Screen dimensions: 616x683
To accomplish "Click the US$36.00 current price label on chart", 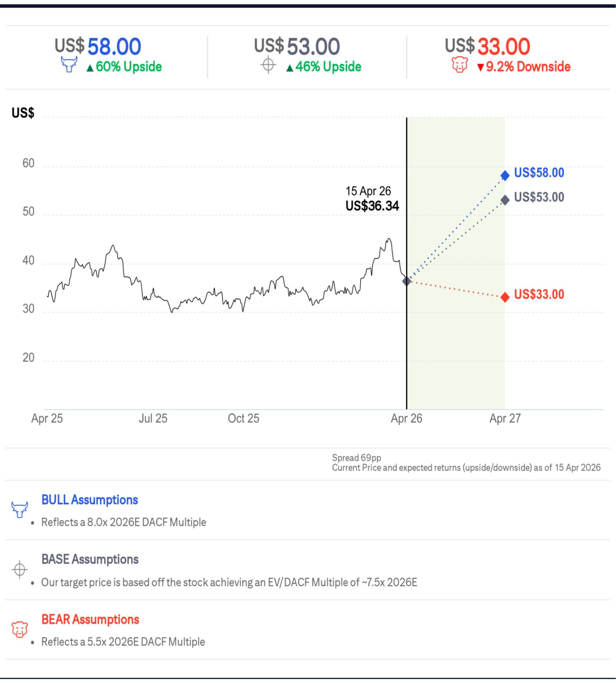I will pyautogui.click(x=372, y=206).
